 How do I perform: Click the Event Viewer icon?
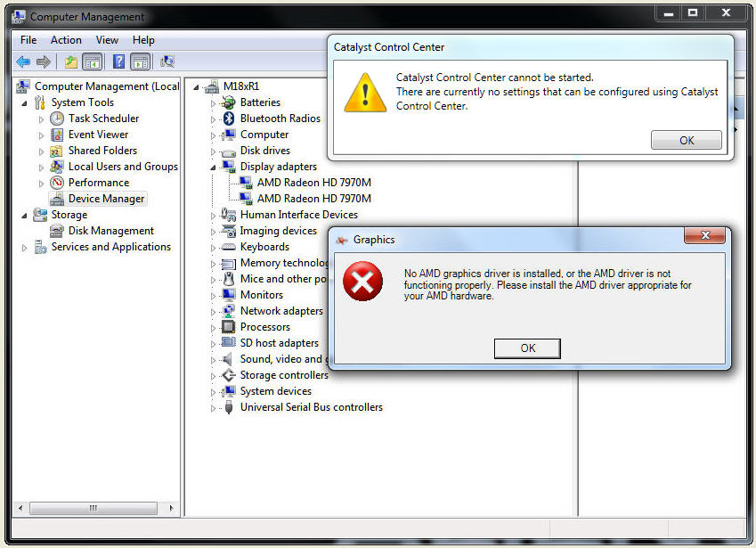coord(57,135)
